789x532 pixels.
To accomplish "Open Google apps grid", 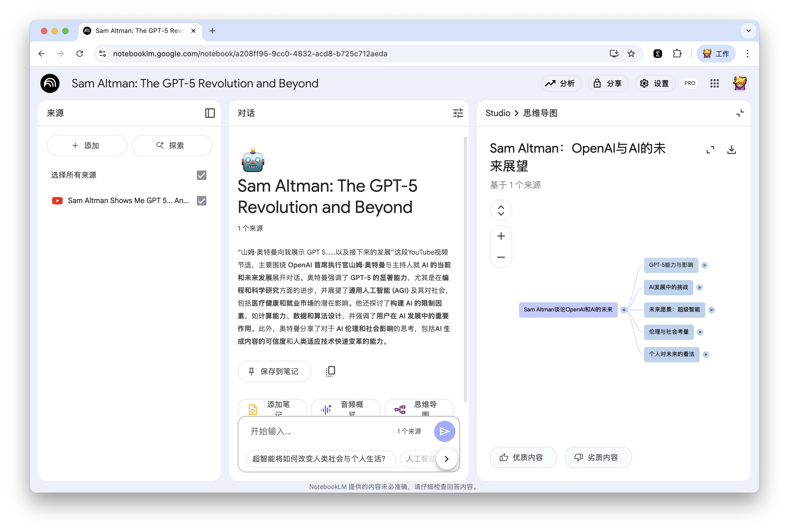I will pos(714,83).
